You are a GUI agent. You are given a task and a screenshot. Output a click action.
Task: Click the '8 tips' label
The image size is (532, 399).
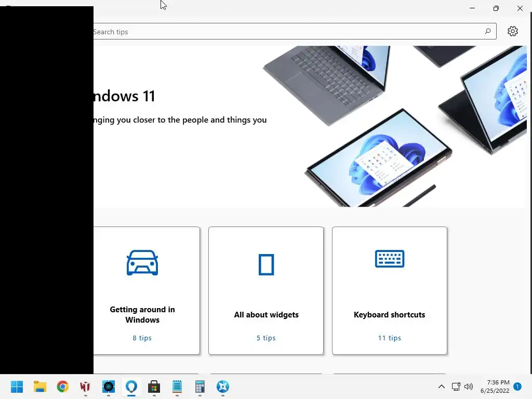[x=142, y=338]
